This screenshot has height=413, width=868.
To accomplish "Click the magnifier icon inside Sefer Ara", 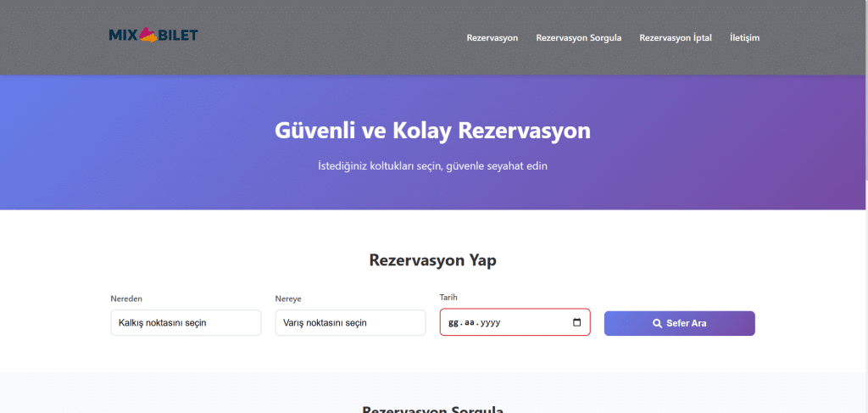I will 657,323.
